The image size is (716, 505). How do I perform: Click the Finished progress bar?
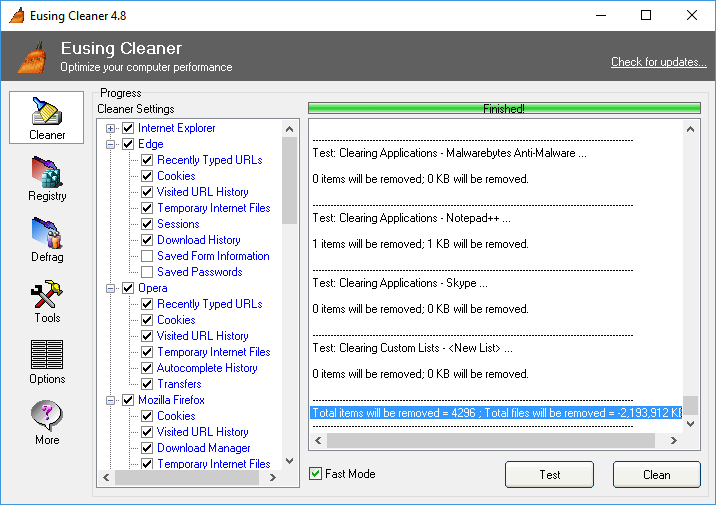coord(504,108)
